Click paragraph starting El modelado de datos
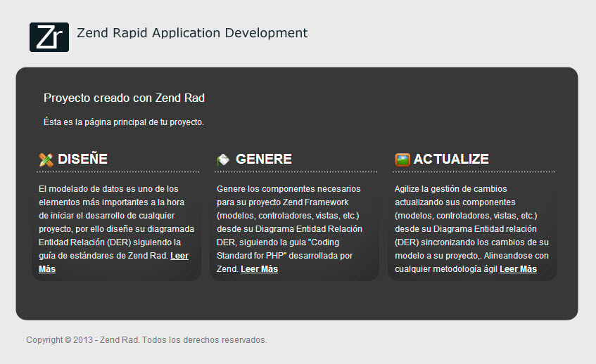 tap(116, 229)
